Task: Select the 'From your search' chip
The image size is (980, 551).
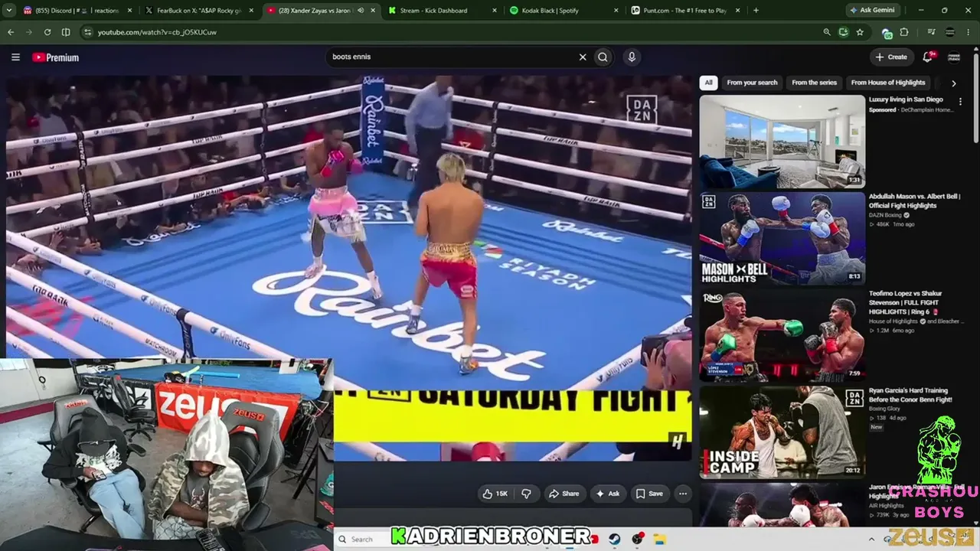Action: pyautogui.click(x=752, y=83)
